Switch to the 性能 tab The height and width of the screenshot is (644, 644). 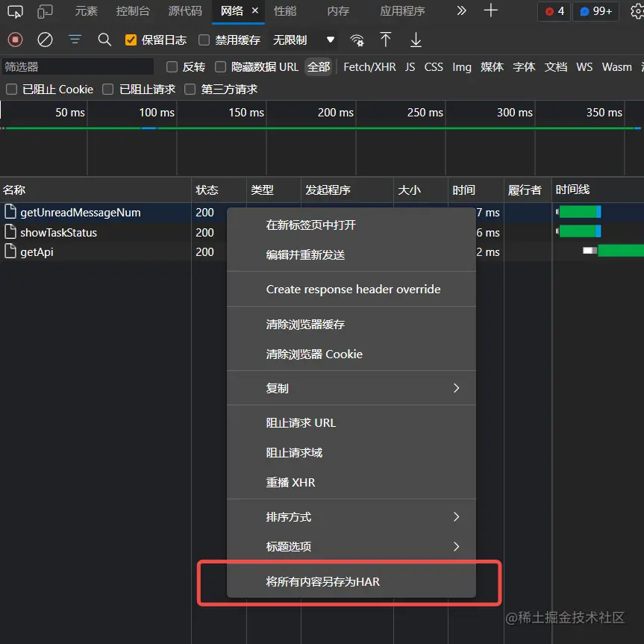pyautogui.click(x=285, y=11)
